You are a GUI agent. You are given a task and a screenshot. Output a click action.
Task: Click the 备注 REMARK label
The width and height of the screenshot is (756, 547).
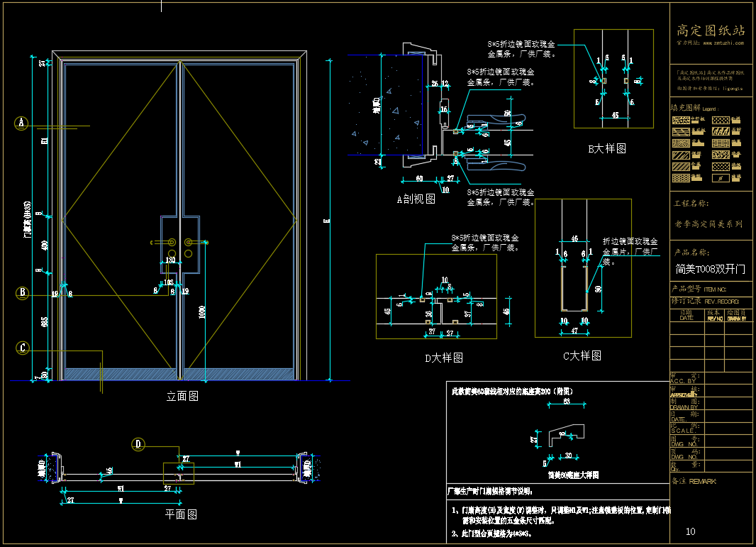click(x=694, y=482)
